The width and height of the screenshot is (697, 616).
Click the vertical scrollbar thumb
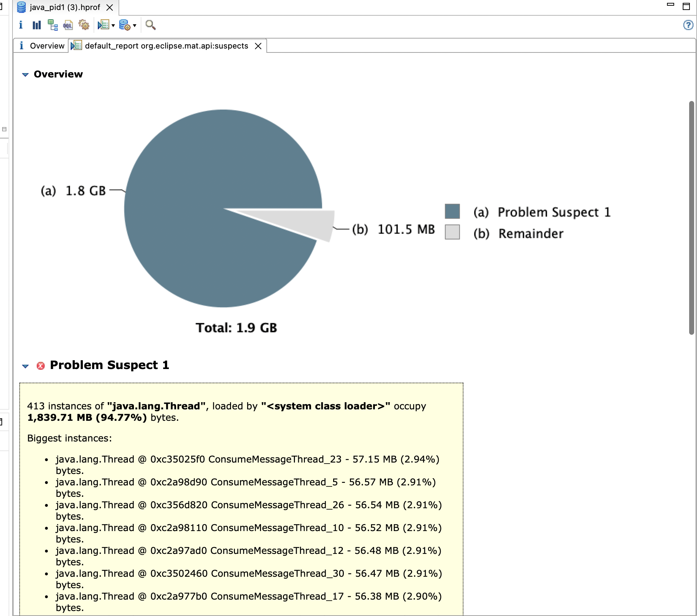(692, 218)
